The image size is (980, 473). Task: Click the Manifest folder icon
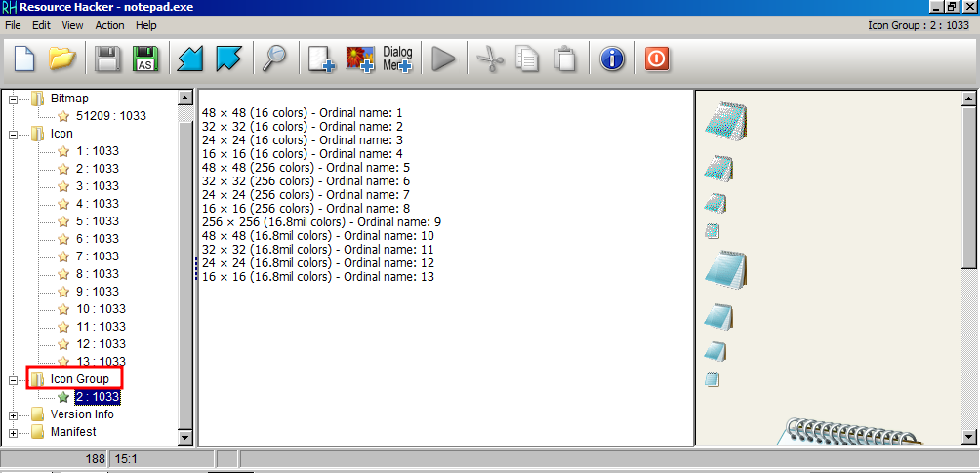pyautogui.click(x=38, y=432)
